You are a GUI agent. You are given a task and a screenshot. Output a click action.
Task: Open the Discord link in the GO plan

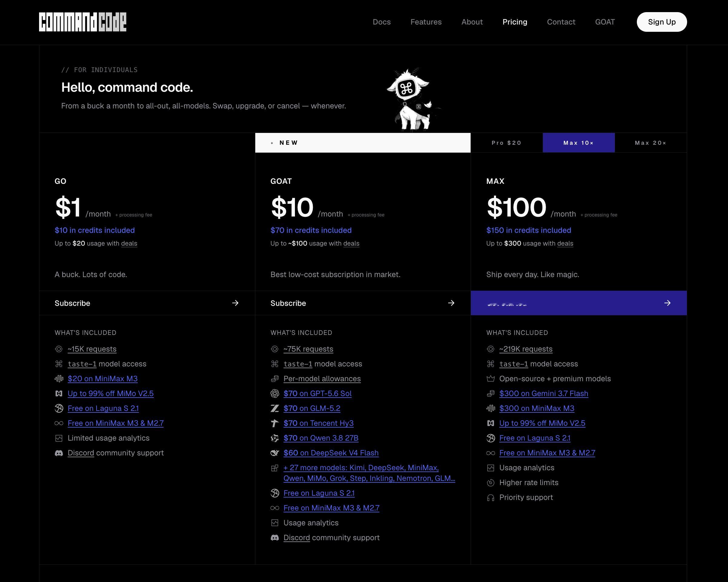[81, 453]
